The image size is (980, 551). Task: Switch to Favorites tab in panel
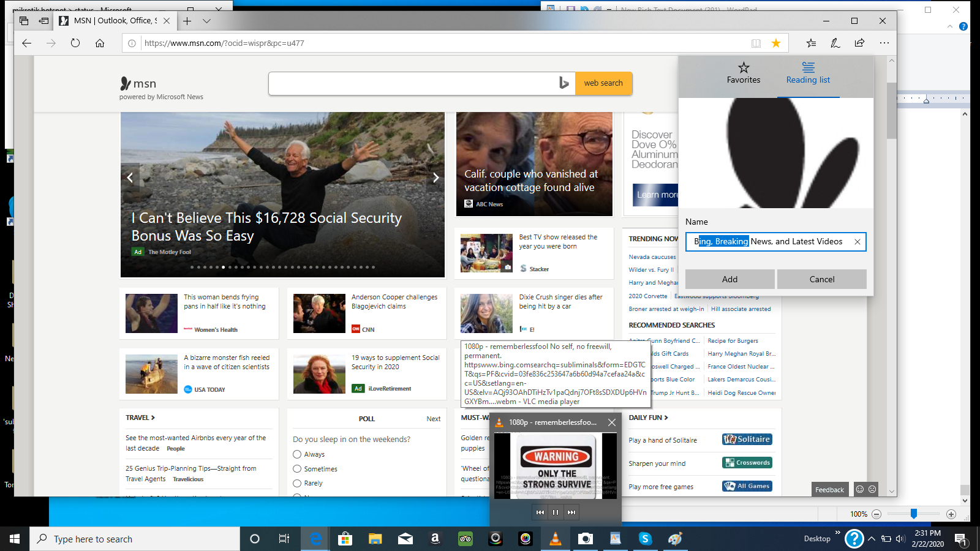click(x=744, y=73)
